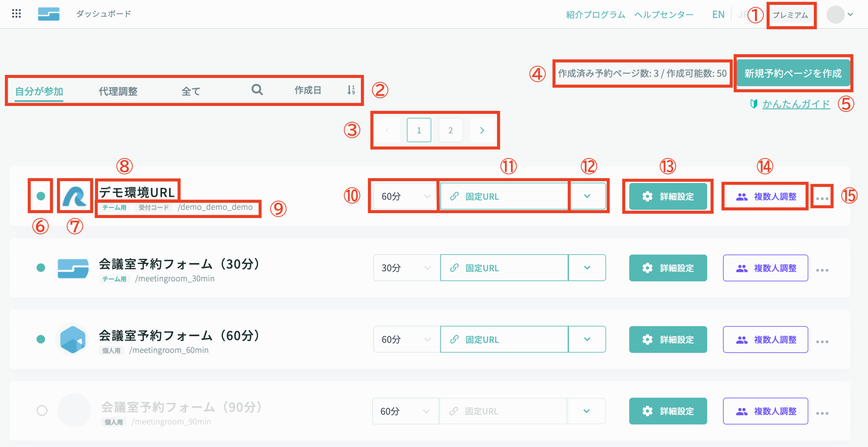This screenshot has width=868, height=447.
Task: Open the かんたんガイド link
Action: (796, 104)
